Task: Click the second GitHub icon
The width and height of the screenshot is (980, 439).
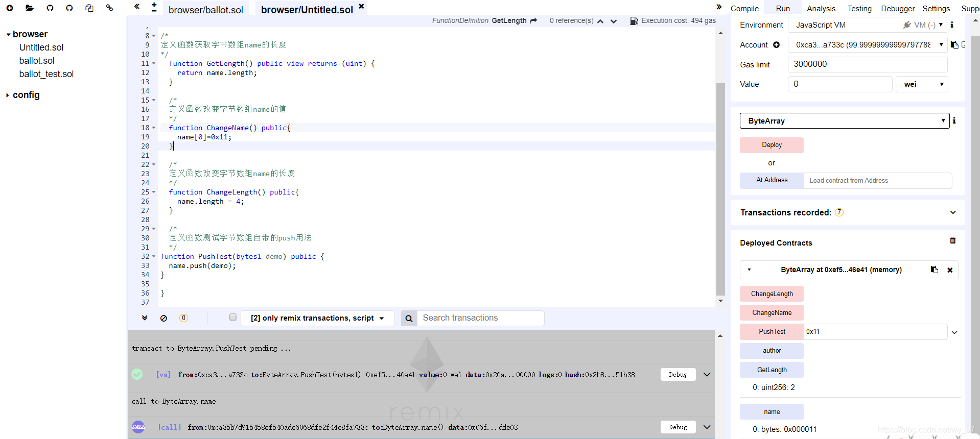Action: [x=69, y=8]
